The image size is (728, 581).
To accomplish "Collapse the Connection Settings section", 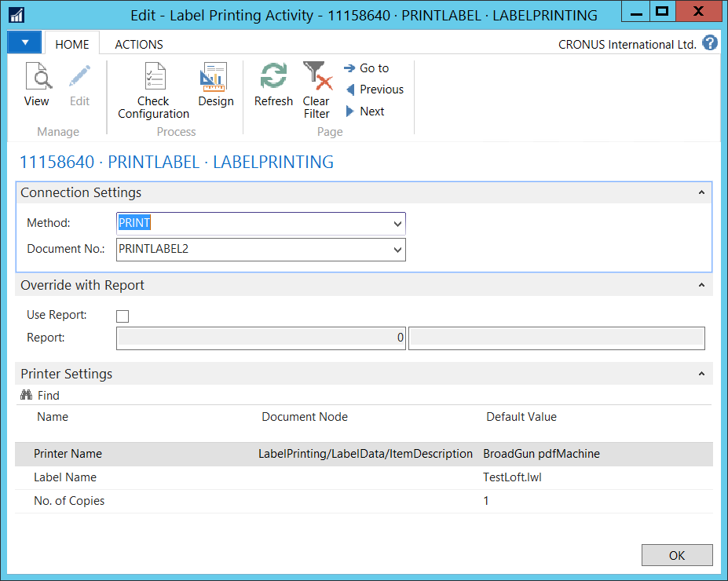I will 701,192.
